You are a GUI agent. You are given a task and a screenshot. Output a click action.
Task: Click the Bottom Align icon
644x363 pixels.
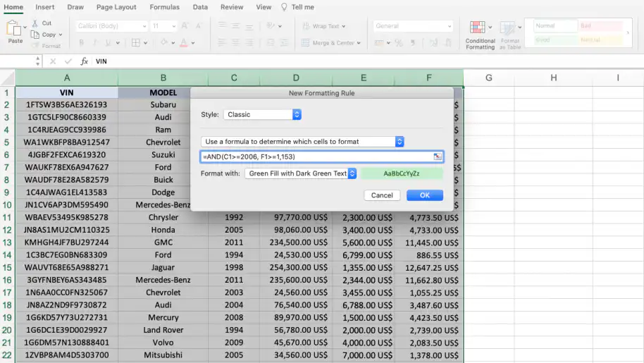click(249, 26)
